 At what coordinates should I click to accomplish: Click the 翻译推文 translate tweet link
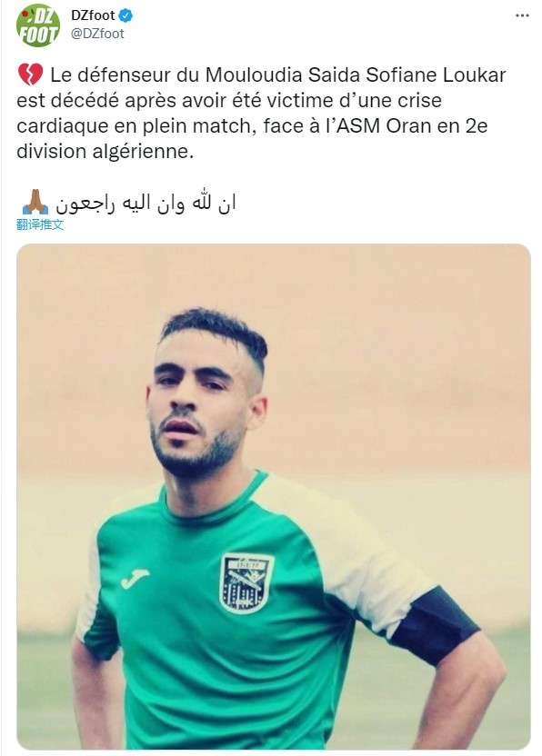[x=40, y=224]
